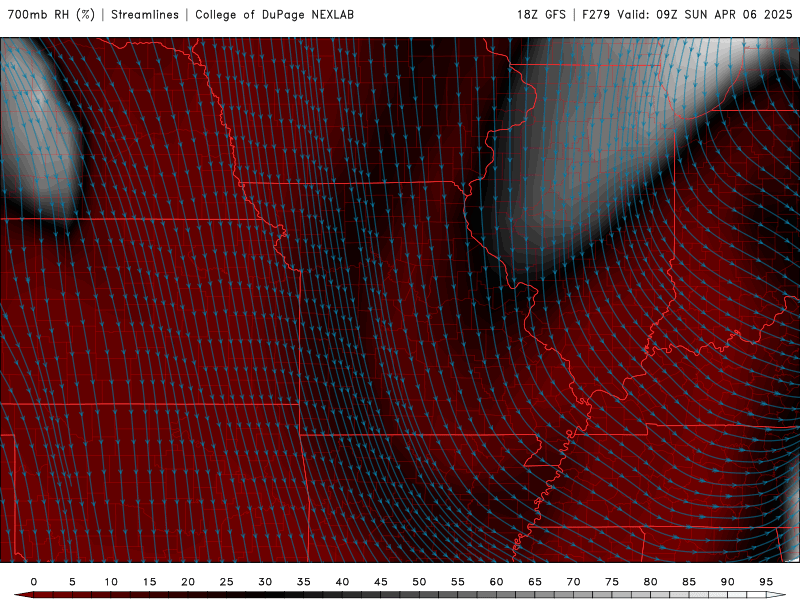Click the "75" label on color scale

coord(612,582)
